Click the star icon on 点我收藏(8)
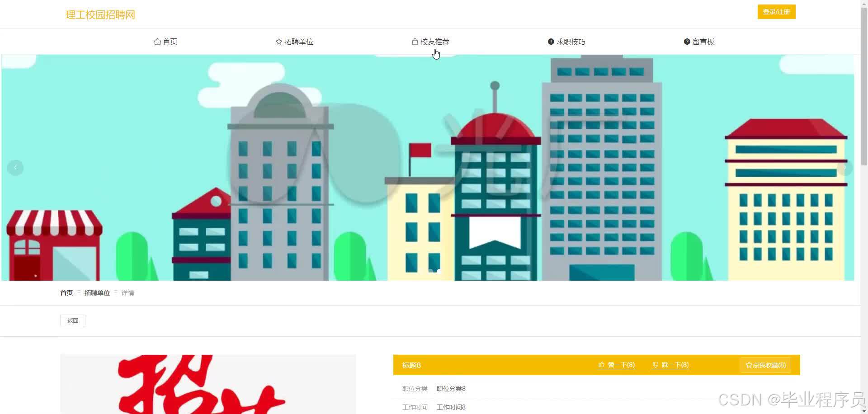Screen dimensions: 868x414 tap(748, 365)
